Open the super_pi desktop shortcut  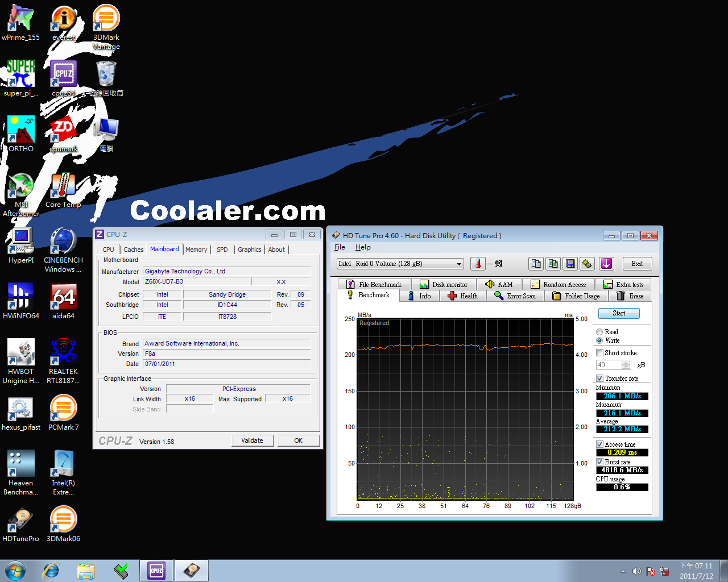[21, 78]
